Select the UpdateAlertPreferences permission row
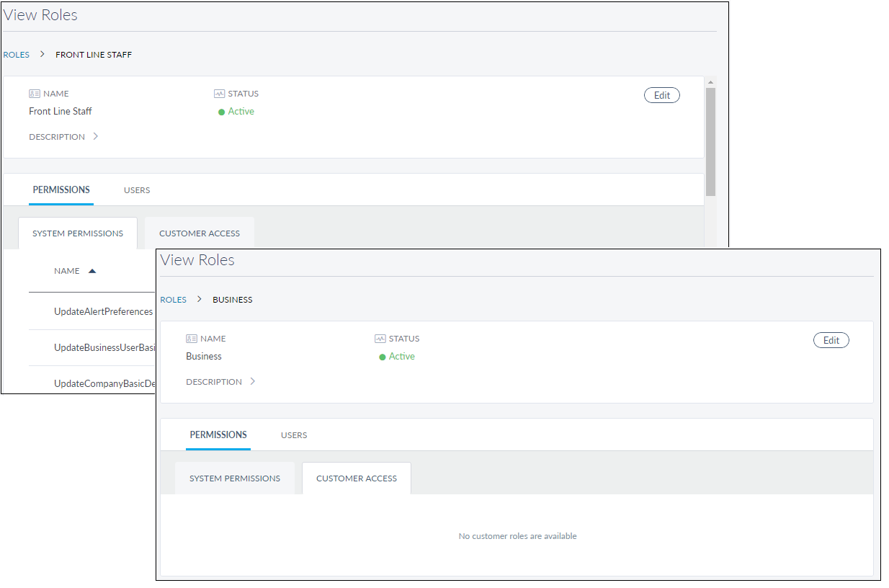Image resolution: width=889 pixels, height=588 pixels. coord(103,312)
